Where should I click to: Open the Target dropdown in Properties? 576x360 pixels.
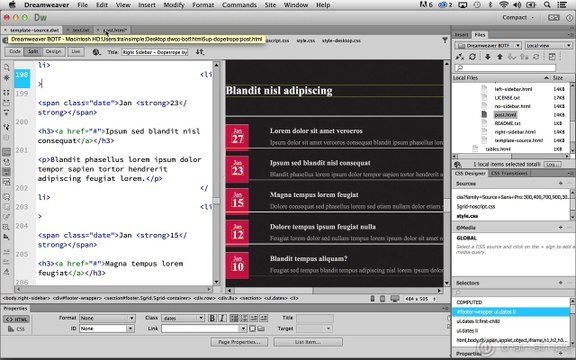314,328
